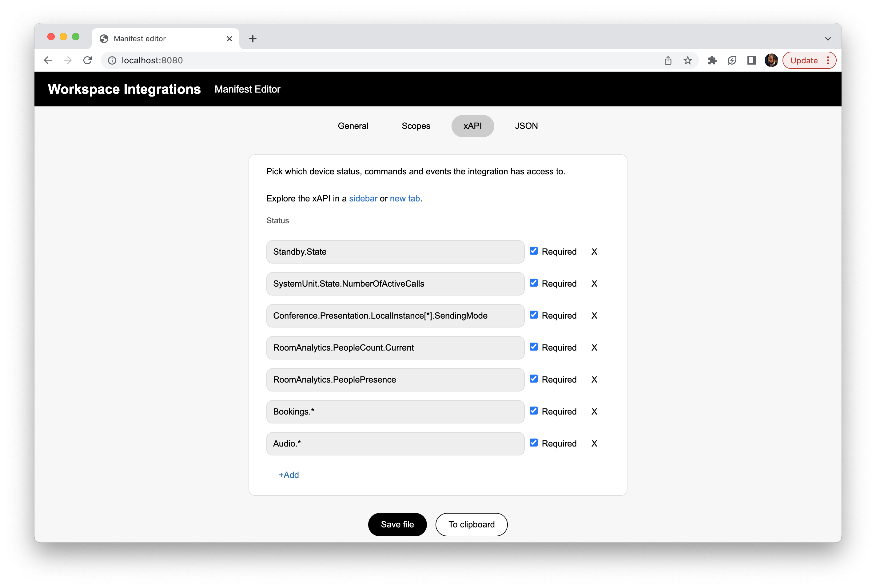Uncheck Required for SystemUnit.State.NumberOfActiveCalls
The image size is (876, 588).
(533, 283)
